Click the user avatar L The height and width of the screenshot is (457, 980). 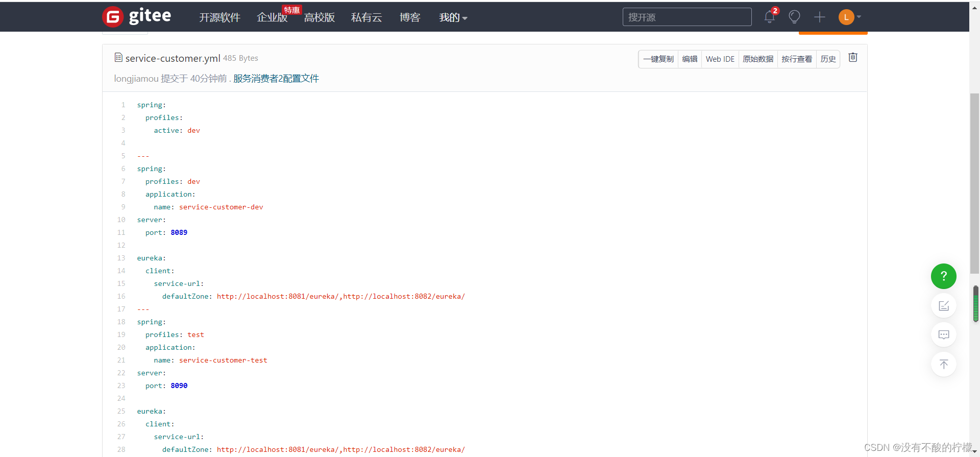846,17
